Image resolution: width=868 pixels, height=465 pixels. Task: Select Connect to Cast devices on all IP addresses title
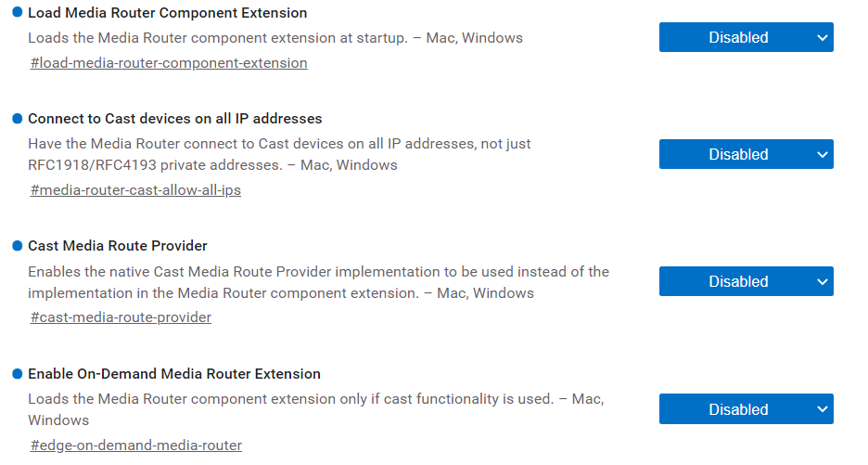point(175,119)
